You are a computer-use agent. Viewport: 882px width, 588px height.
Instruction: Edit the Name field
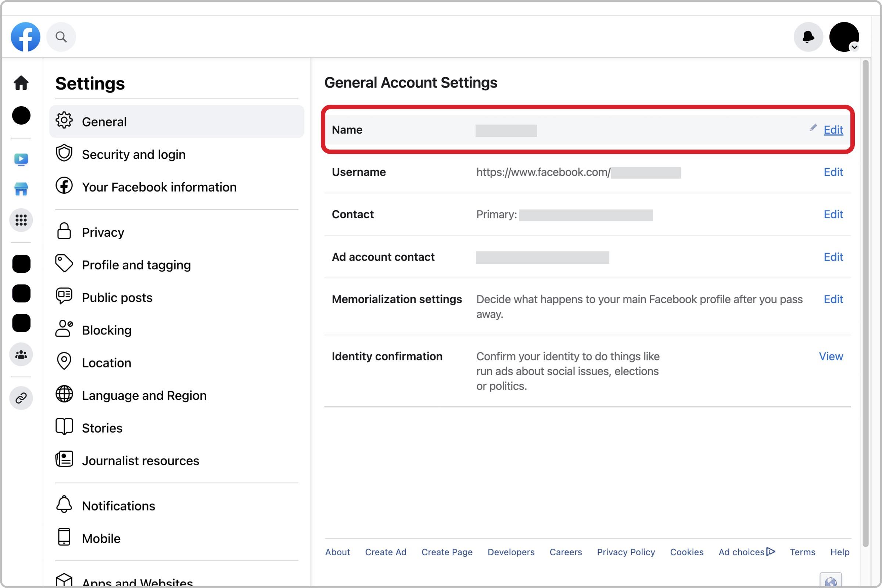(833, 130)
